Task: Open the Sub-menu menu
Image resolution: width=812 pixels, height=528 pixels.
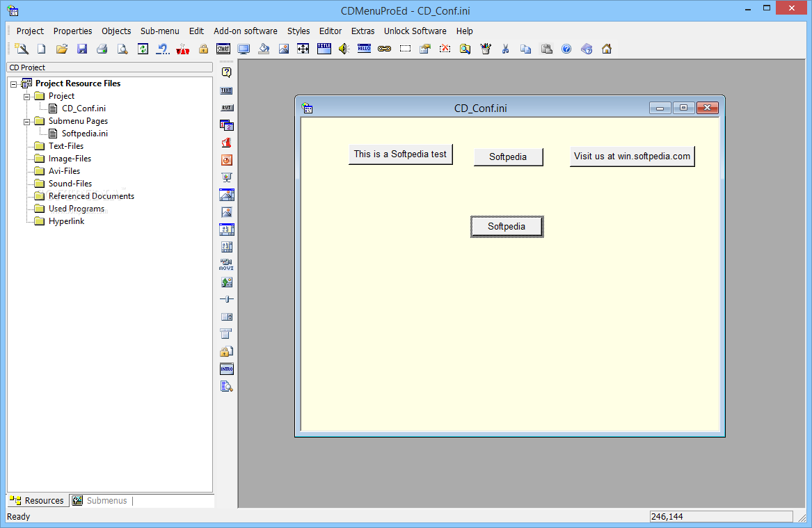Action: click(x=159, y=31)
